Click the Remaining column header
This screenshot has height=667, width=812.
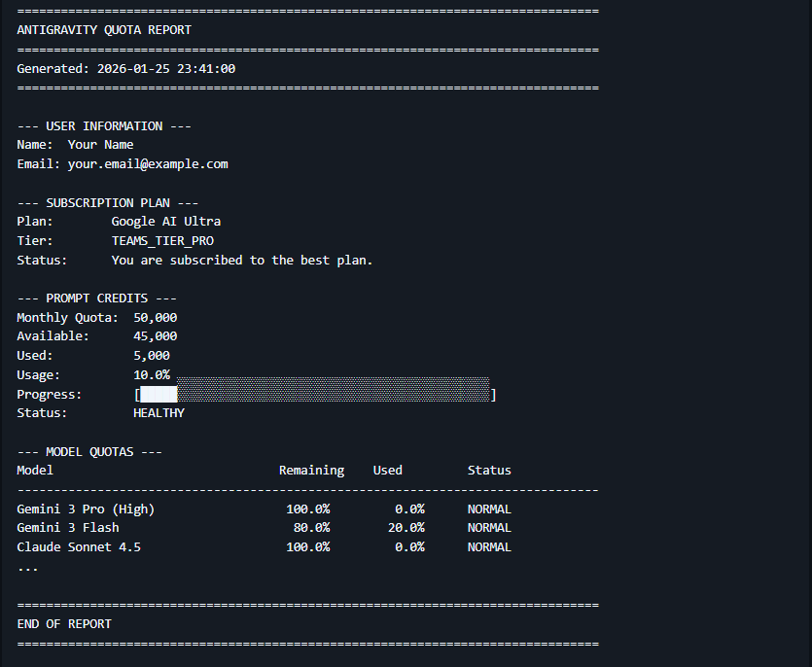coord(311,471)
